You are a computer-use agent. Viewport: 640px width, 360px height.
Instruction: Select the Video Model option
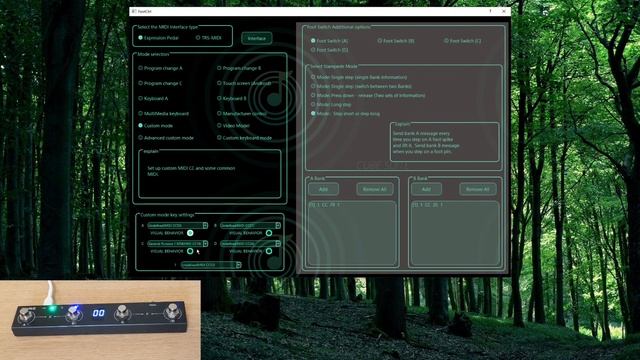233,126
